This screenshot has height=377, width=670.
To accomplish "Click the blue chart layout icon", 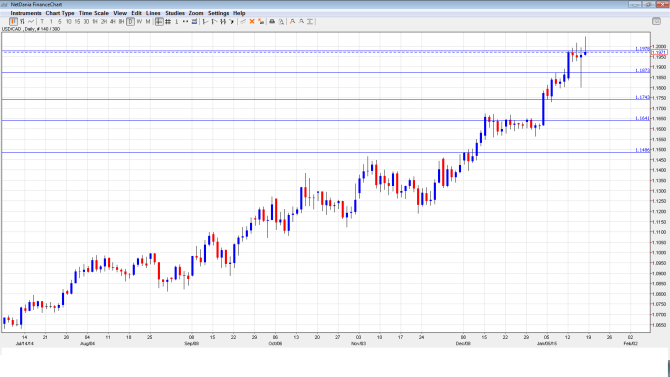I will (x=194, y=21).
